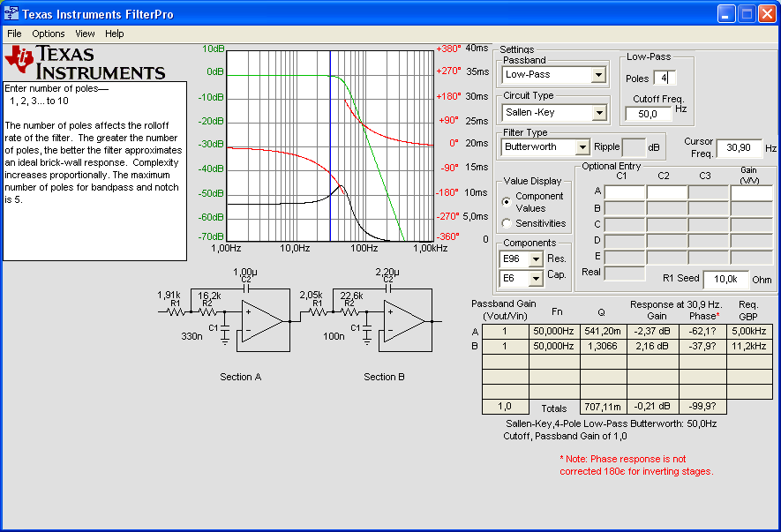Click the 'Enter number of poles' help text box
This screenshot has width=781, height=532.
tap(94, 171)
